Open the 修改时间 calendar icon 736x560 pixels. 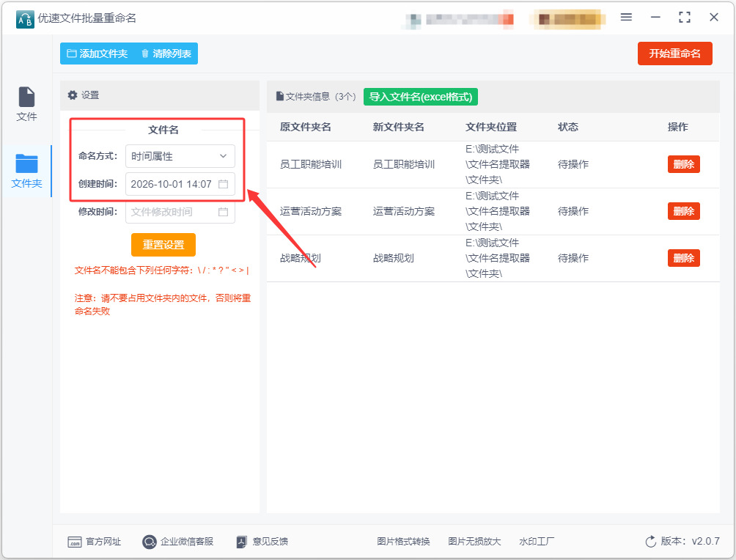[224, 212]
